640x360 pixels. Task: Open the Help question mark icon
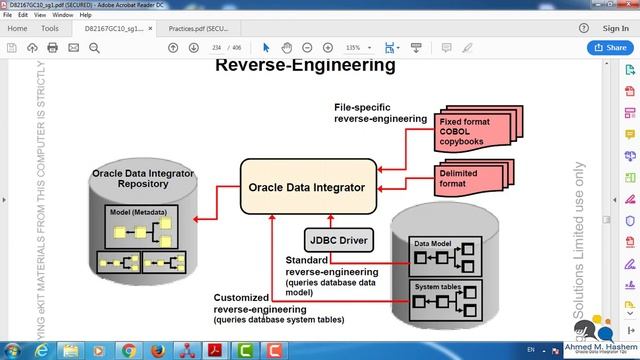pyautogui.click(x=584, y=28)
